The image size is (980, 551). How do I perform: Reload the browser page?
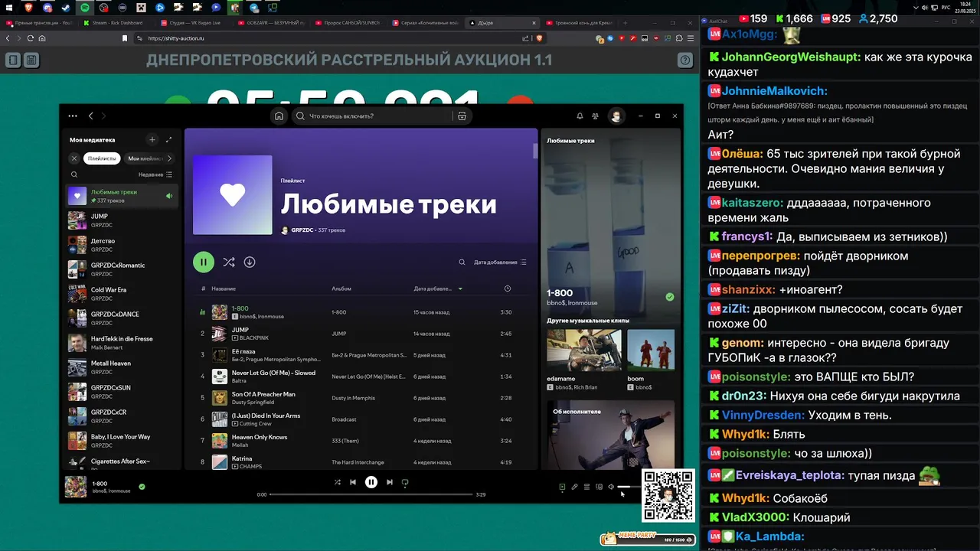click(x=31, y=38)
